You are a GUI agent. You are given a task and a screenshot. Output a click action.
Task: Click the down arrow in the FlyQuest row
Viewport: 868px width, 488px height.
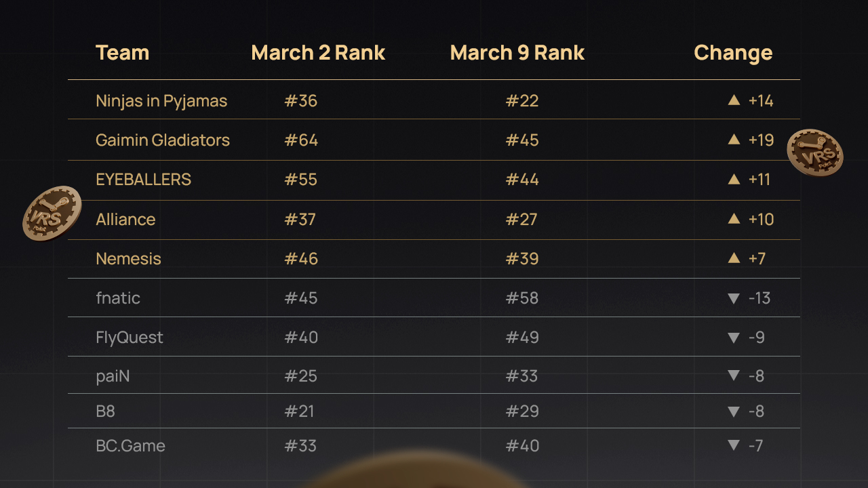click(733, 338)
